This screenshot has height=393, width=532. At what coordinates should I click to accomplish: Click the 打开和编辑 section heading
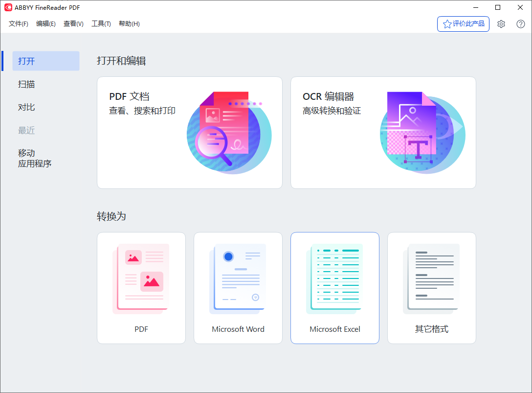121,61
